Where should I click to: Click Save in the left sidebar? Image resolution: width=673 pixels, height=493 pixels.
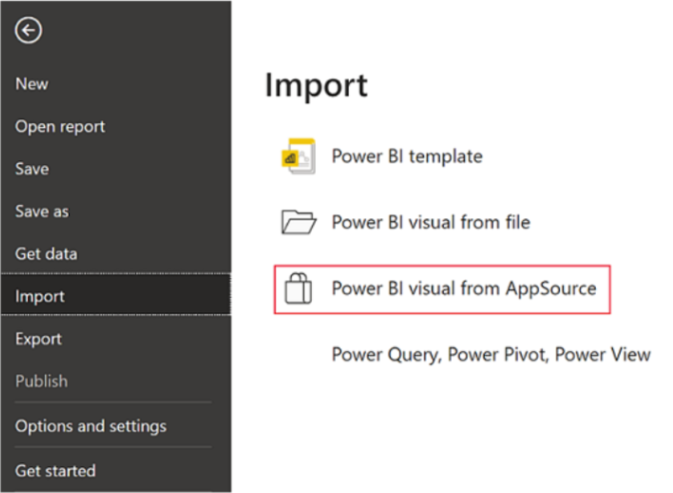[x=32, y=169]
